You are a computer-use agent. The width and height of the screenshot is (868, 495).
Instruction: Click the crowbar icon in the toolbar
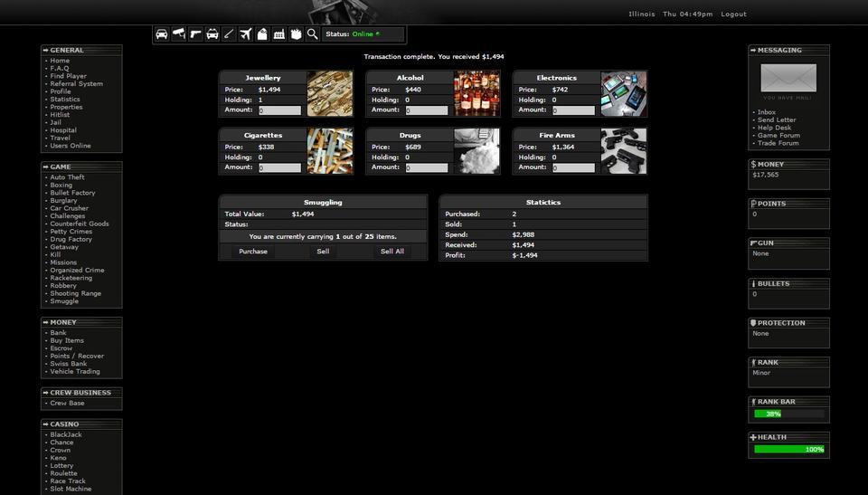229,34
